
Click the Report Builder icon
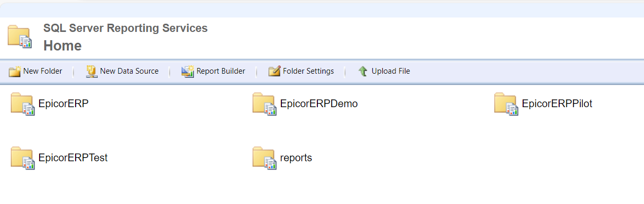[188, 71]
